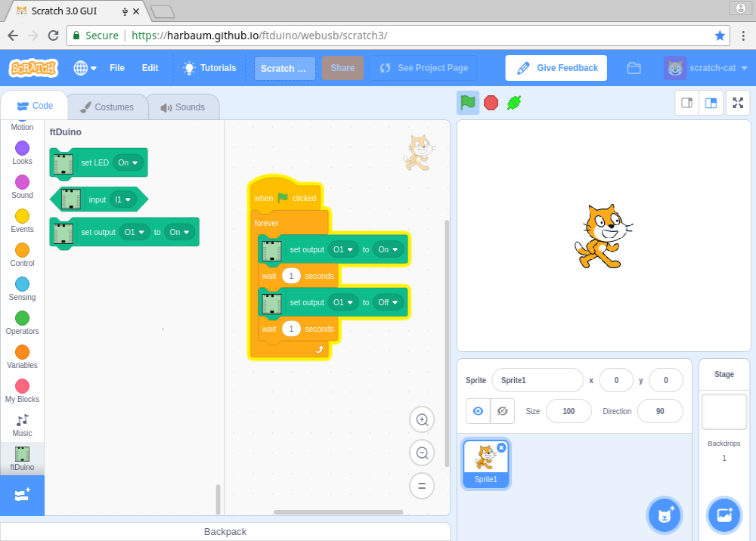
Task: Open the input I1 dropdown in palette
Action: pyautogui.click(x=122, y=199)
